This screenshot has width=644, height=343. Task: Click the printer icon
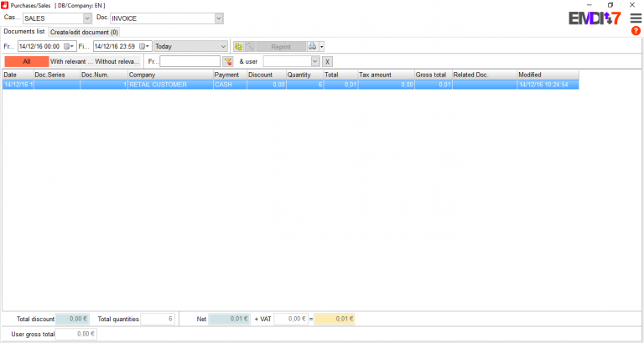313,46
